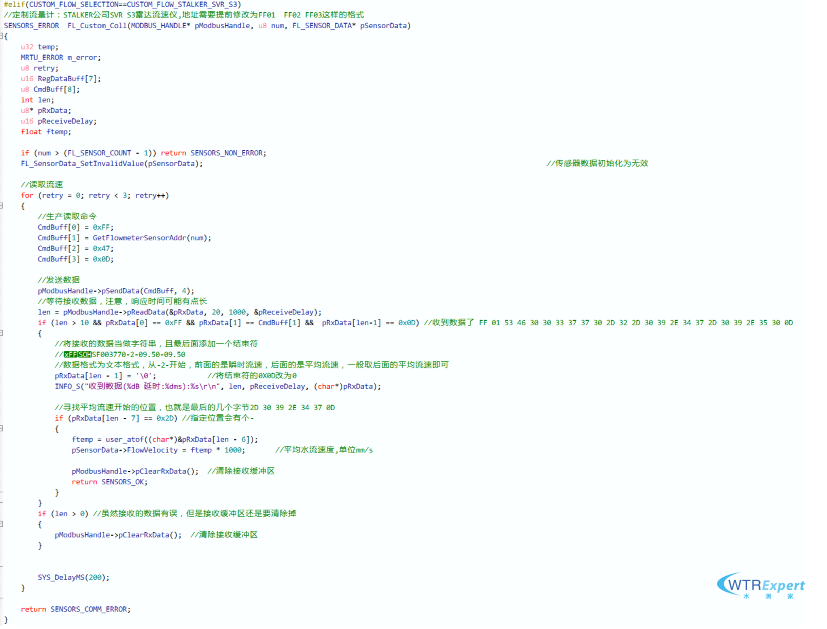Collapse the for retry loop fold marker

tap(5, 205)
